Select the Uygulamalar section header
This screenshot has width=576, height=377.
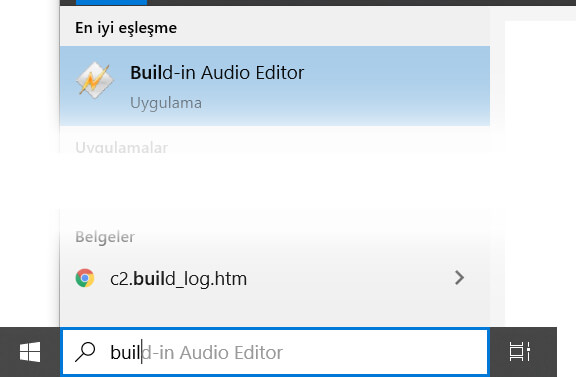pyautogui.click(x=122, y=148)
